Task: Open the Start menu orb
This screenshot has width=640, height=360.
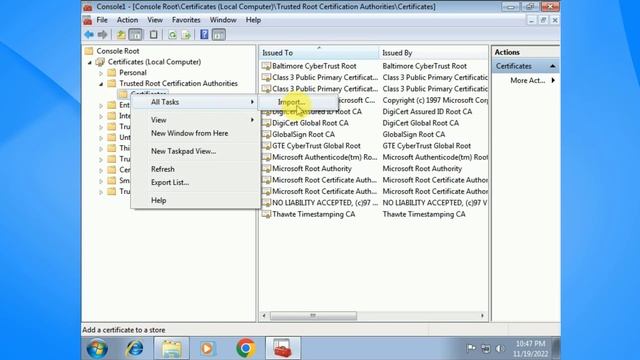Action: pyautogui.click(x=98, y=348)
